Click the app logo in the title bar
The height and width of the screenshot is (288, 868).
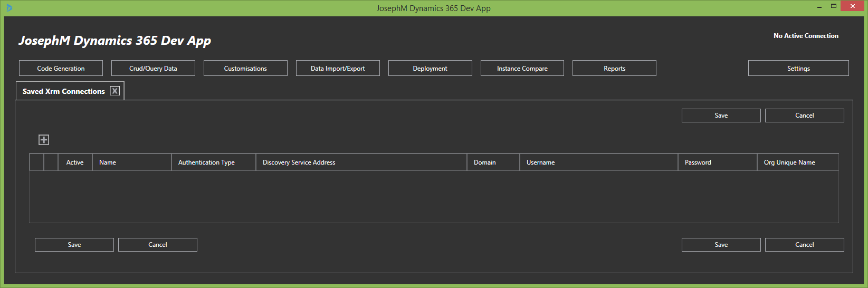tap(9, 8)
